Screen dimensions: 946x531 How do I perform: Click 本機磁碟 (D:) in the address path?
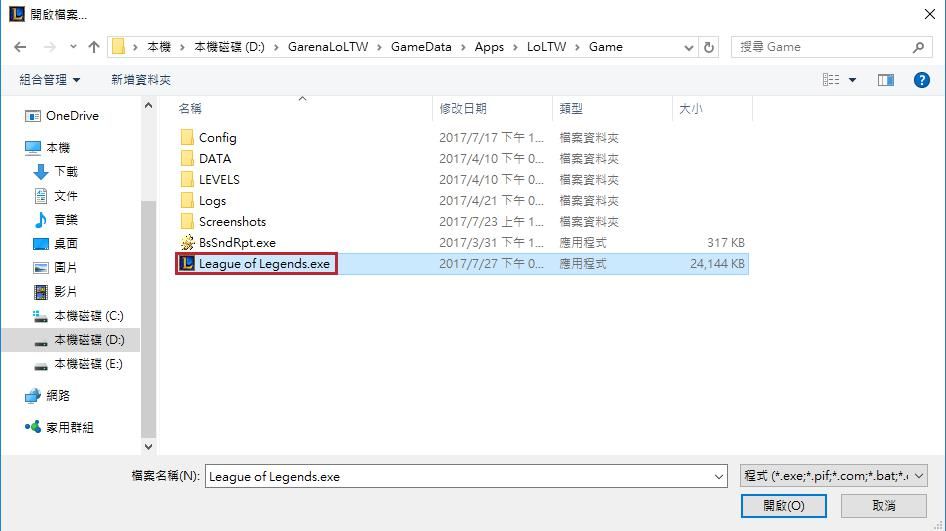[229, 47]
